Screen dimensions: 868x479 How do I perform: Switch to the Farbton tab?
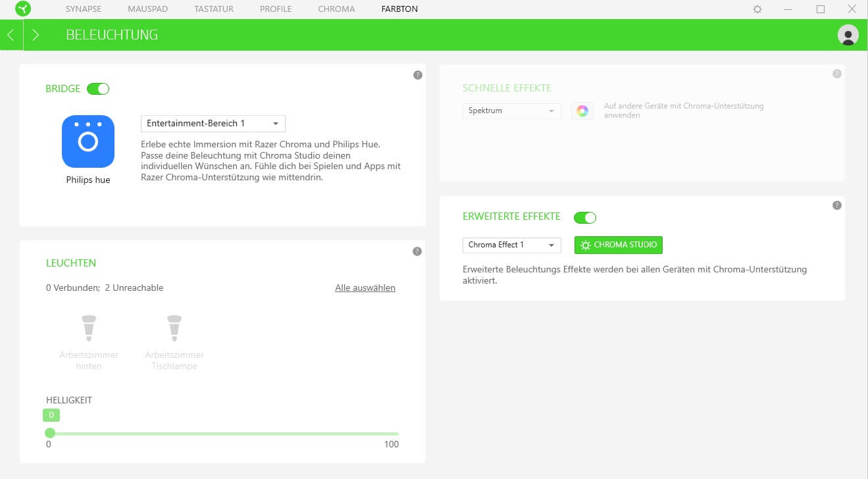[399, 9]
